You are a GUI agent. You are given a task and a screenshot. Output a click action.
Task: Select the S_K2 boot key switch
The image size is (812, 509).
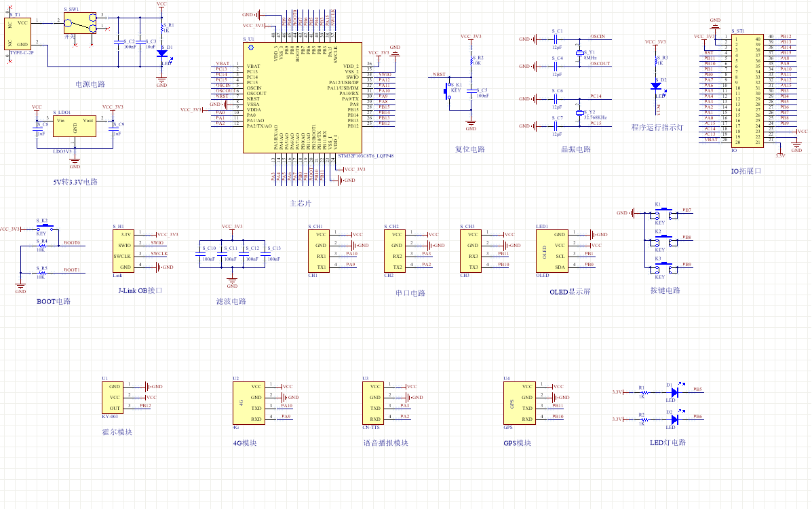click(45, 227)
